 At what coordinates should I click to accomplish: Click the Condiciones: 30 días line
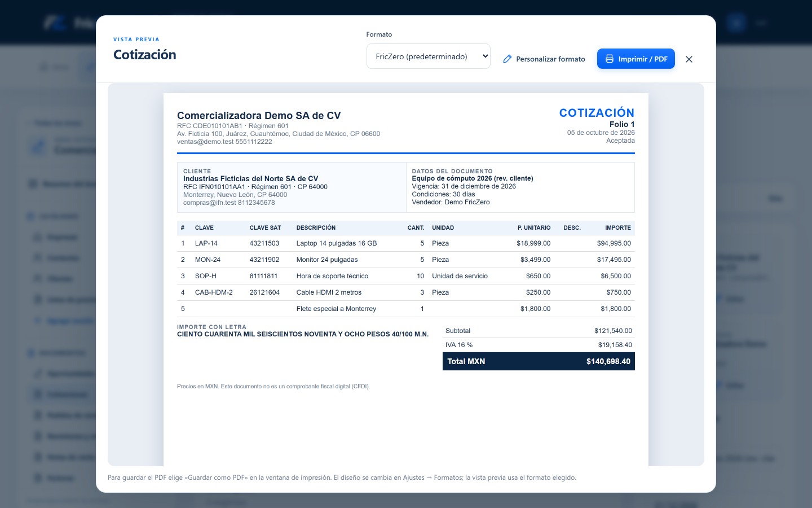point(444,194)
